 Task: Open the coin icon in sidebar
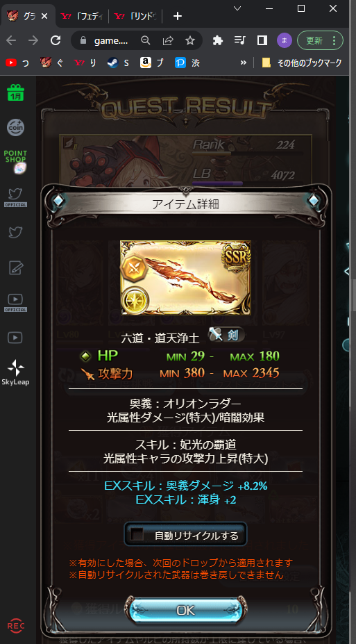[x=15, y=127]
